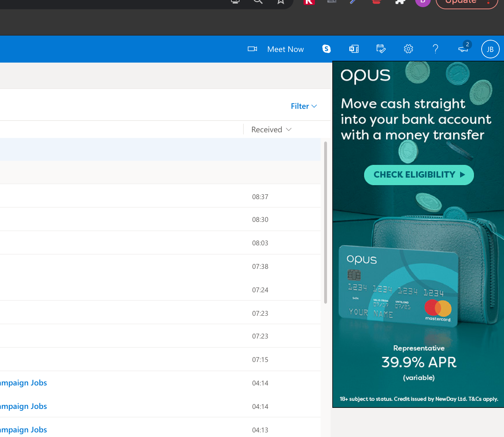Click the opus logo atop the ad
The height and width of the screenshot is (437, 504).
(x=365, y=76)
